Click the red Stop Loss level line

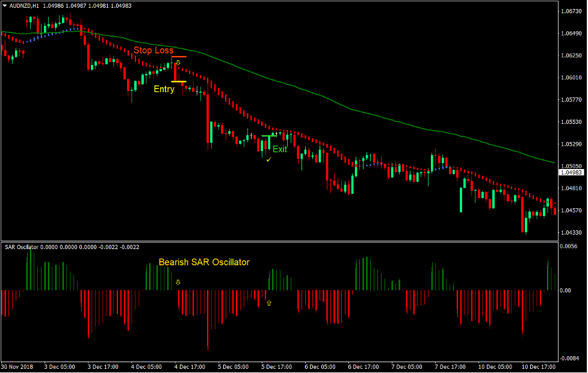[x=179, y=57]
